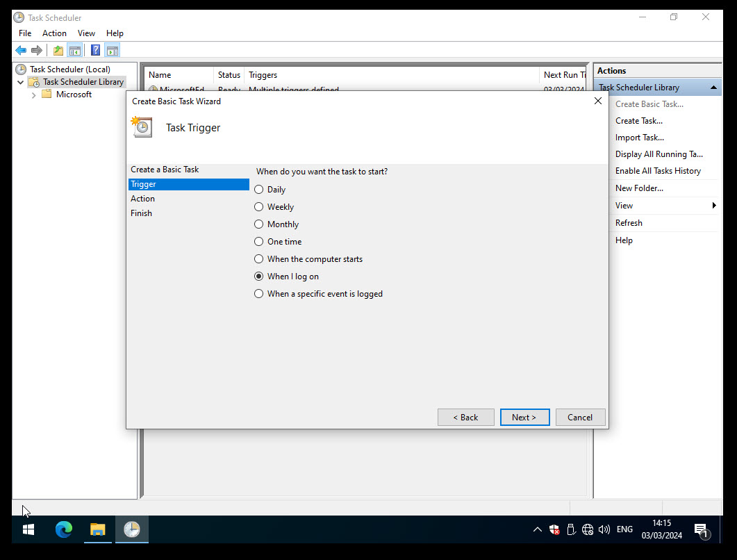The height and width of the screenshot is (560, 737).
Task: Collapse the Task Scheduler Library tree node
Action: click(21, 81)
